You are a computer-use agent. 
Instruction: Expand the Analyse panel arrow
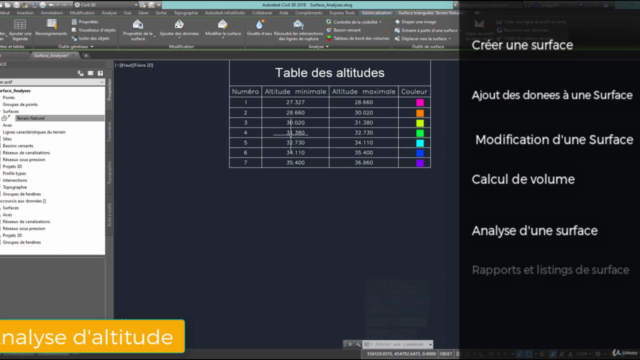[x=327, y=47]
